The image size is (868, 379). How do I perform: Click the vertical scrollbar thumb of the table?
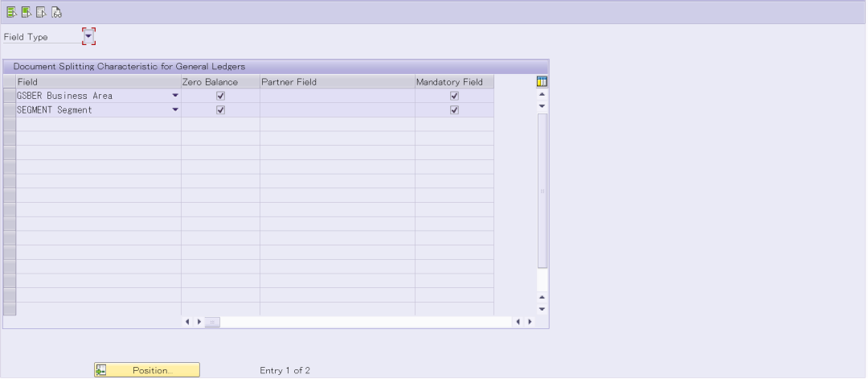[x=542, y=191]
